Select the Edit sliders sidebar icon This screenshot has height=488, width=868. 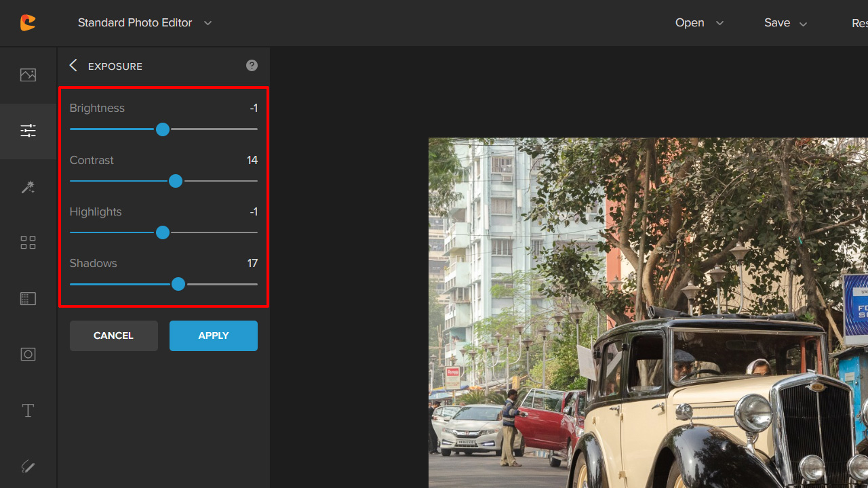28,131
